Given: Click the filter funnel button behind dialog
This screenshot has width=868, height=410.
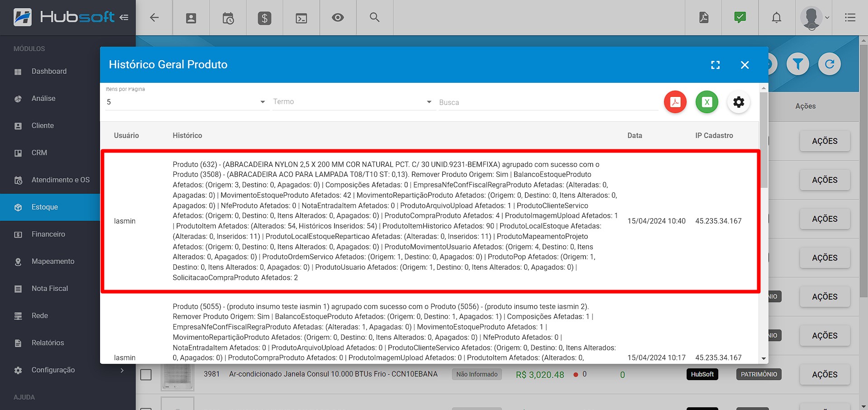Looking at the screenshot, I should coord(798,64).
